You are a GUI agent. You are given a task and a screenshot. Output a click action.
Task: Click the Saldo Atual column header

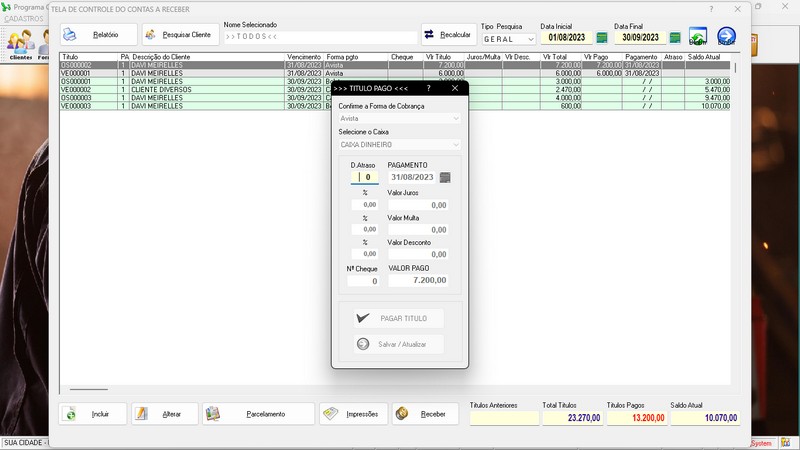pos(707,57)
